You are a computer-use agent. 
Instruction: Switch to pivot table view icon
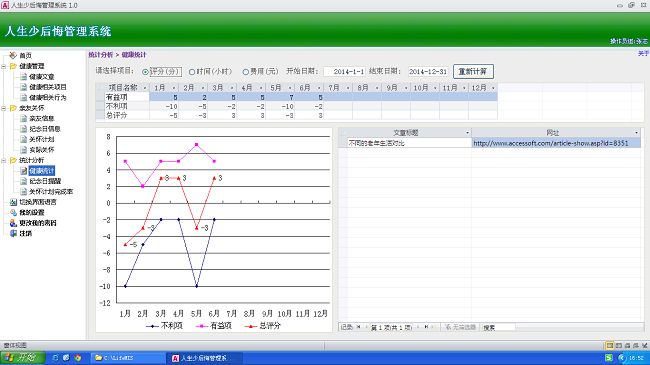[627, 345]
